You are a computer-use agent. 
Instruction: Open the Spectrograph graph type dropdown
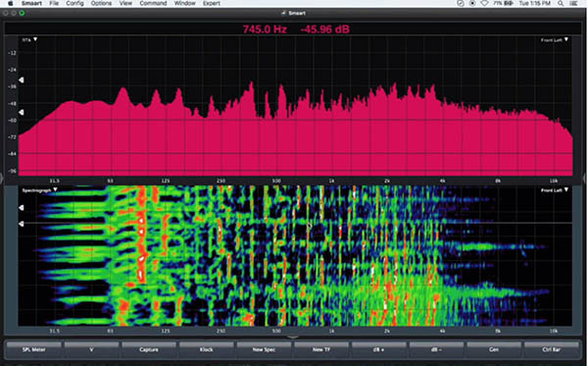[39, 190]
